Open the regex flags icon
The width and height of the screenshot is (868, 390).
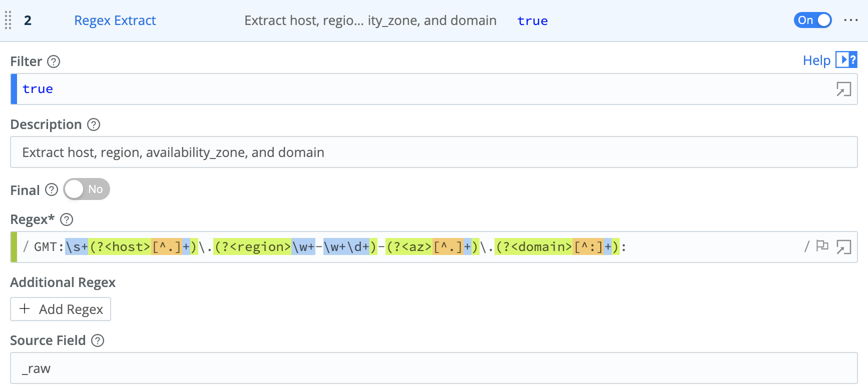(822, 246)
